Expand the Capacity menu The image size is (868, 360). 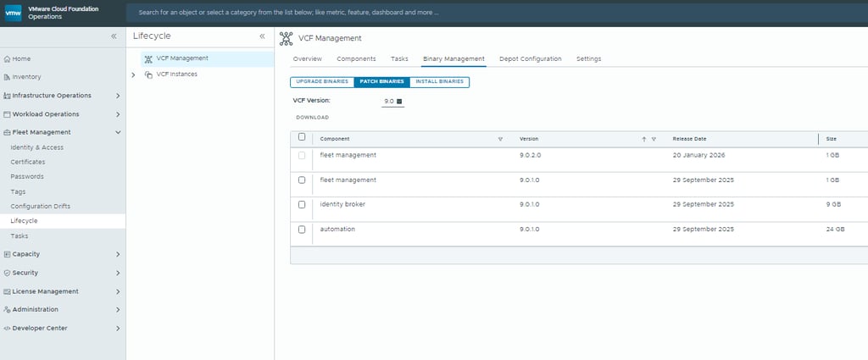118,254
